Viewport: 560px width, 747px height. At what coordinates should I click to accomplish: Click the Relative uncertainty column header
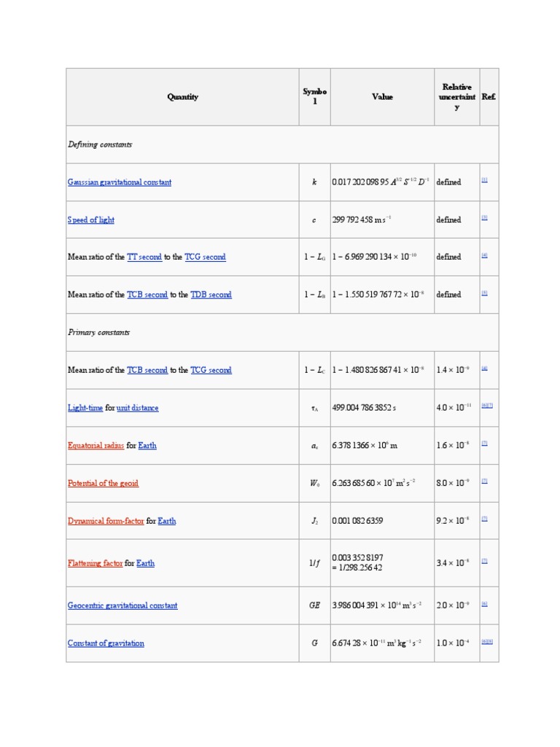click(x=456, y=97)
